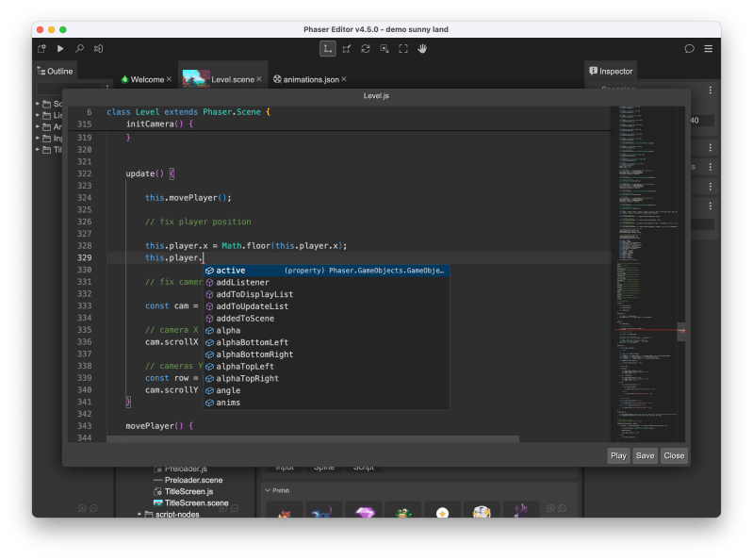Image resolution: width=753 pixels, height=560 pixels.
Task: Collapse the Prefab section chevron
Action: pyautogui.click(x=268, y=490)
